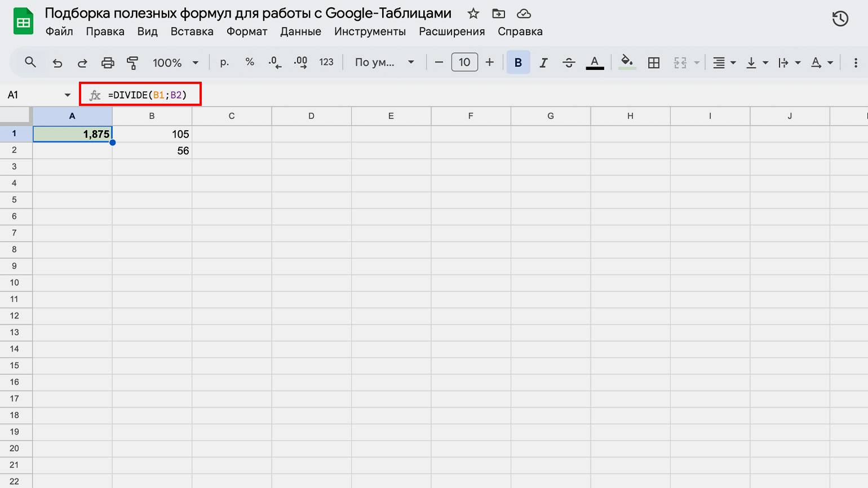
Task: Open the Инструменты menu
Action: (370, 32)
